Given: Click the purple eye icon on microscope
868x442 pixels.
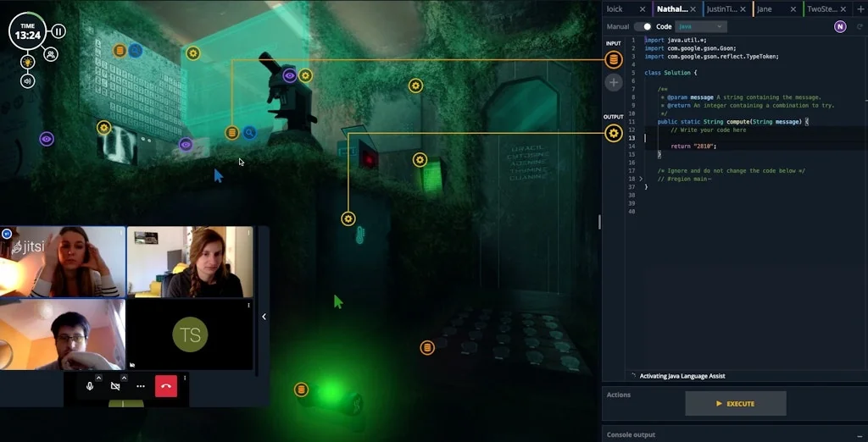Looking at the screenshot, I should tap(290, 76).
